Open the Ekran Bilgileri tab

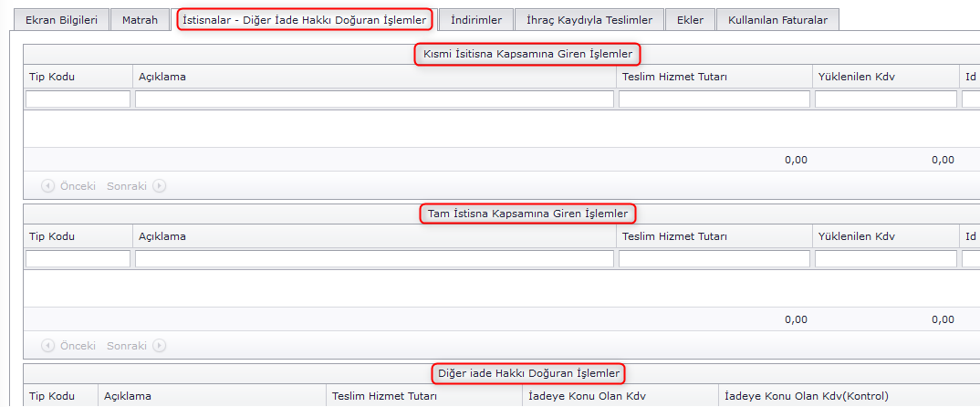pyautogui.click(x=61, y=20)
